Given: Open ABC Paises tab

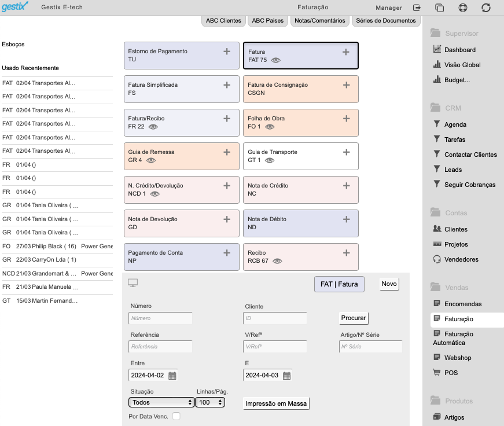Looking at the screenshot, I should 268,21.
